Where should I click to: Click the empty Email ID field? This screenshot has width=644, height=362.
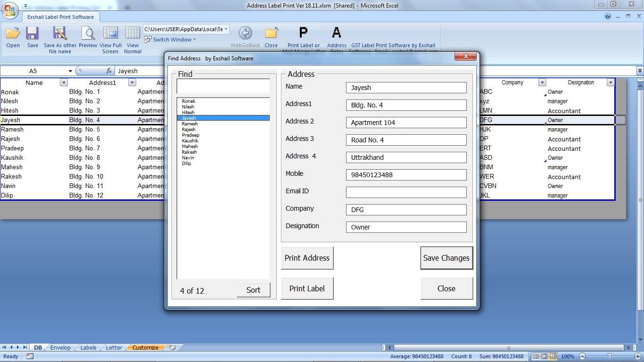click(406, 192)
